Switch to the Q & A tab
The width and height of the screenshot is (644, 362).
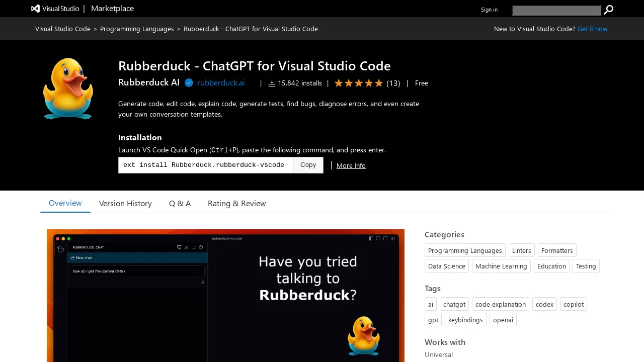click(180, 203)
